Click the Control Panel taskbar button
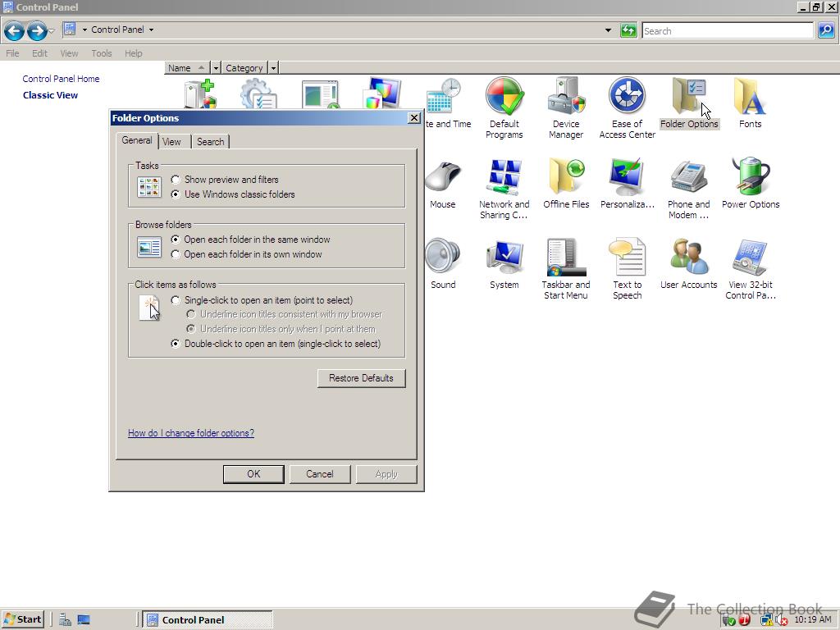 [208, 620]
